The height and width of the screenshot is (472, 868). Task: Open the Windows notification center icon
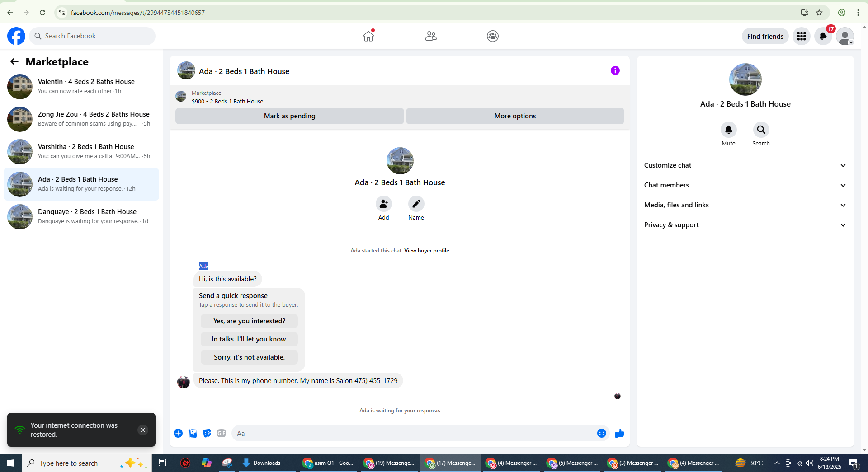point(854,463)
